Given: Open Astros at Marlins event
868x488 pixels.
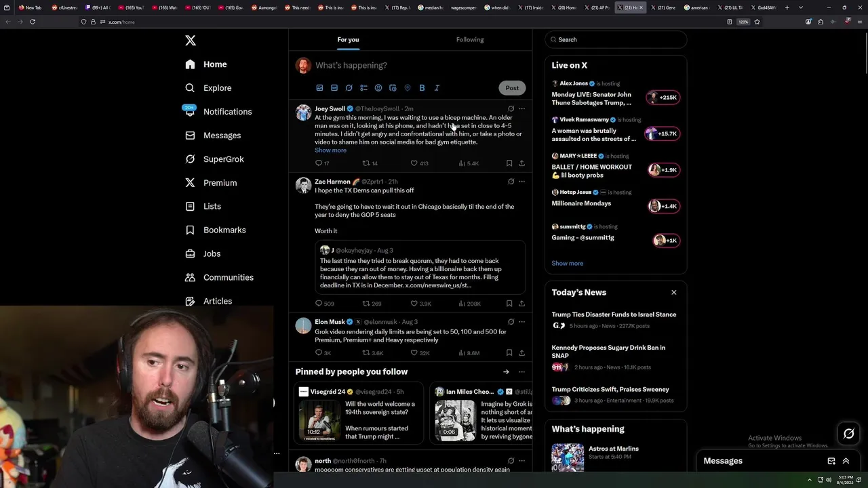Looking at the screenshot, I should [616, 457].
